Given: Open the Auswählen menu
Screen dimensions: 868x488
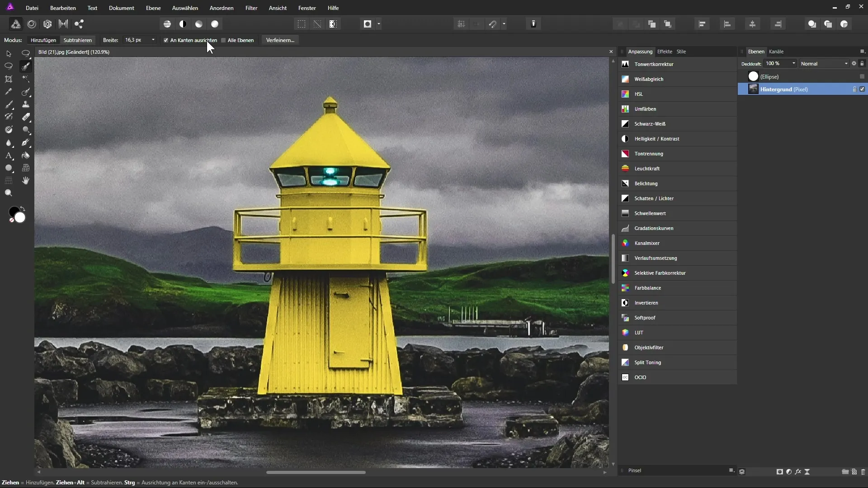Looking at the screenshot, I should (185, 8).
